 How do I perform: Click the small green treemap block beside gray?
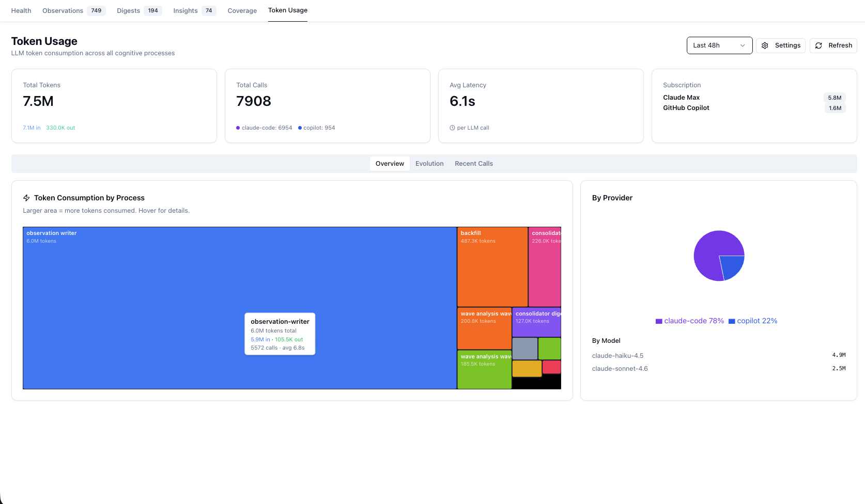point(550,349)
